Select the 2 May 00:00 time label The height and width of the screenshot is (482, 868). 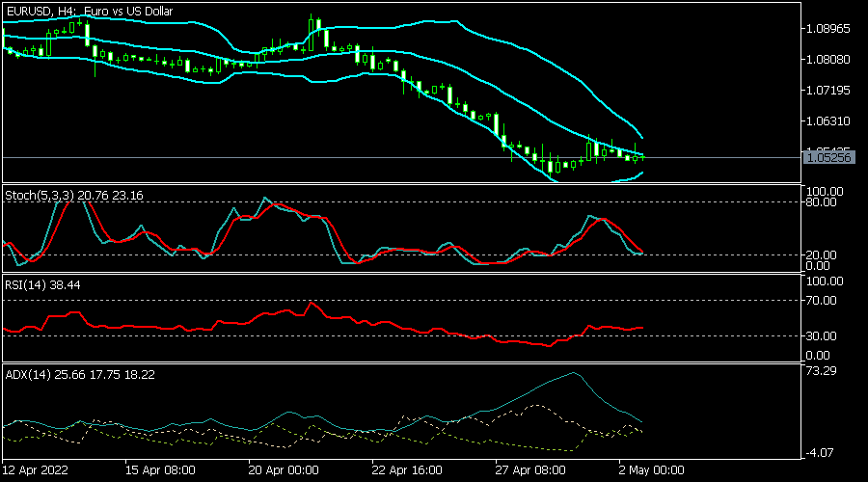coord(651,470)
